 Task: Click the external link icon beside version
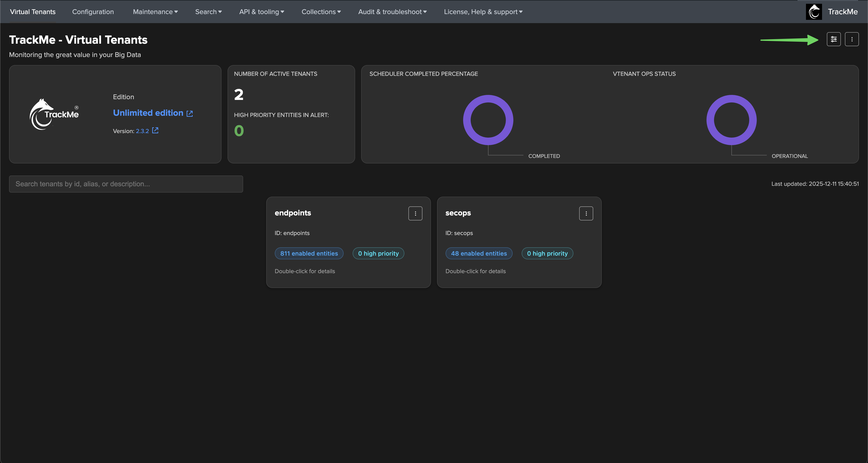click(x=155, y=130)
